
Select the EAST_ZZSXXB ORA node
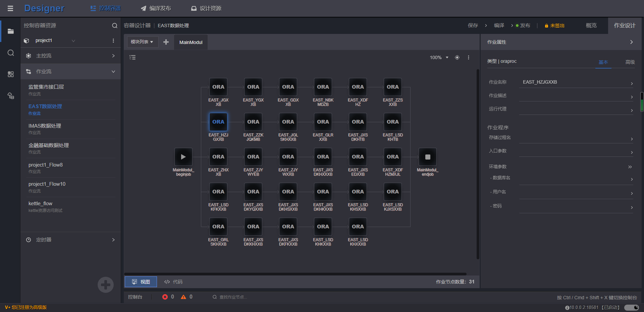tap(393, 87)
